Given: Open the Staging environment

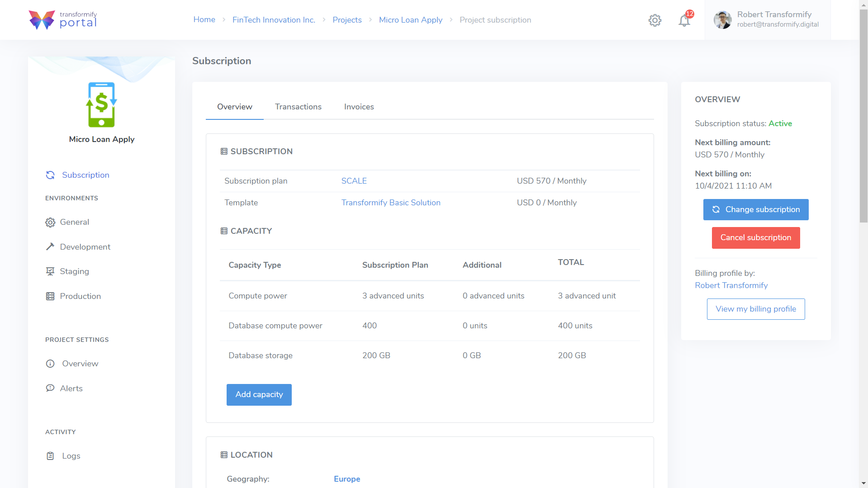Looking at the screenshot, I should pos(75,271).
